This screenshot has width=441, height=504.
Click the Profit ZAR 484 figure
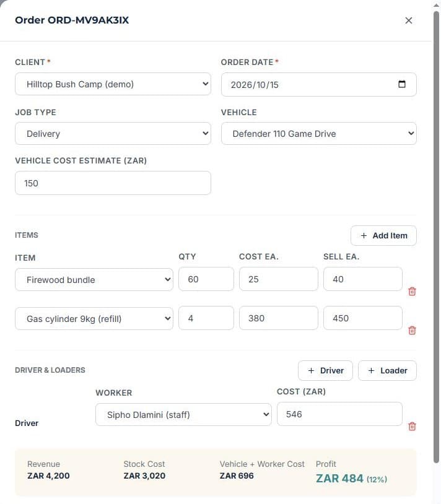[339, 478]
